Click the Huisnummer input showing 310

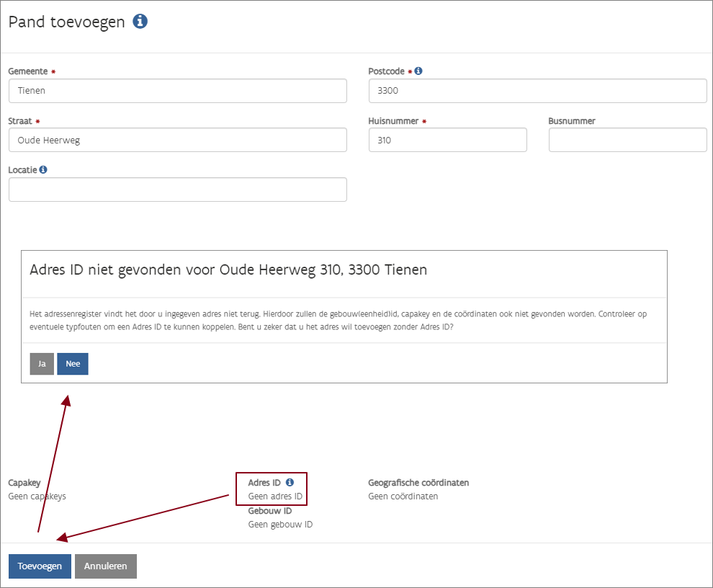(447, 141)
